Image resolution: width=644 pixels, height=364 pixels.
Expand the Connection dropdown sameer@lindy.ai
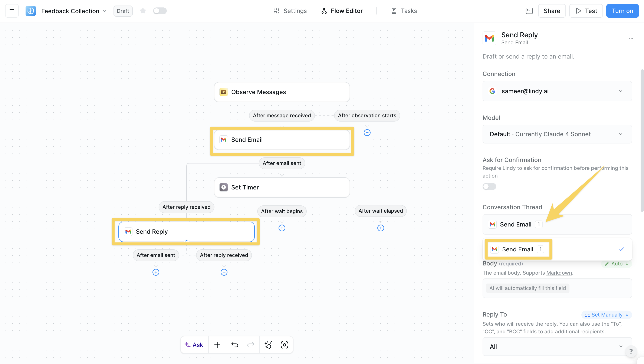point(557,91)
